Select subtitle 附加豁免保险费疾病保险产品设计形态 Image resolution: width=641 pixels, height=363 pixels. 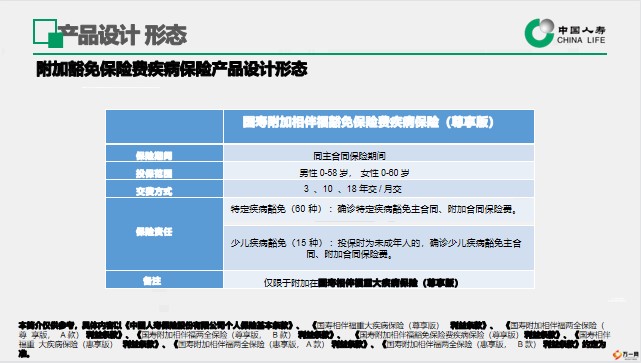coord(172,69)
